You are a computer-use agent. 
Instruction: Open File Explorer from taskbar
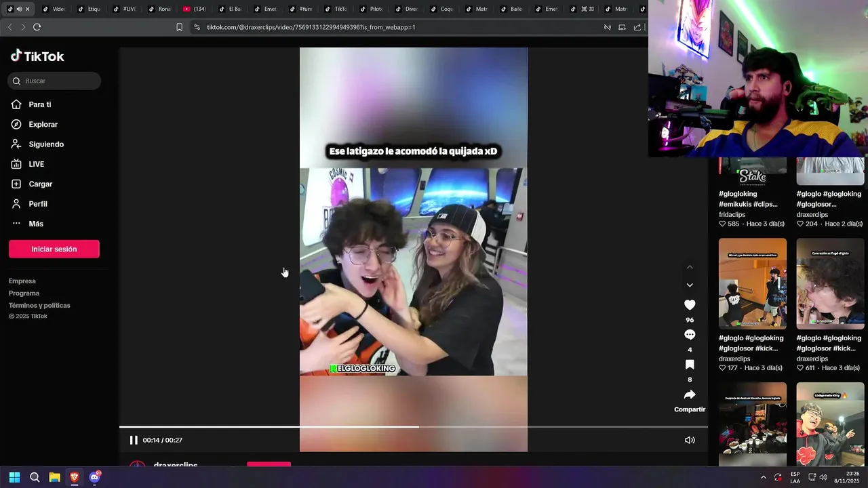point(54,477)
